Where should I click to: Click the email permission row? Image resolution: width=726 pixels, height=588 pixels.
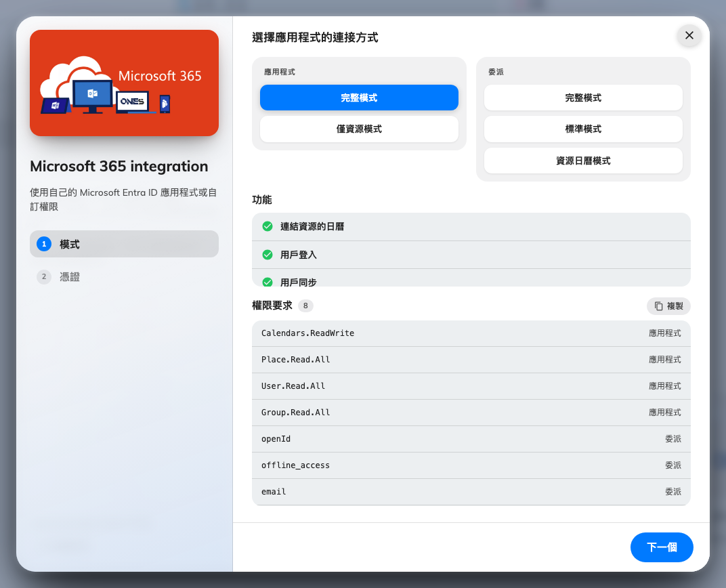(471, 492)
